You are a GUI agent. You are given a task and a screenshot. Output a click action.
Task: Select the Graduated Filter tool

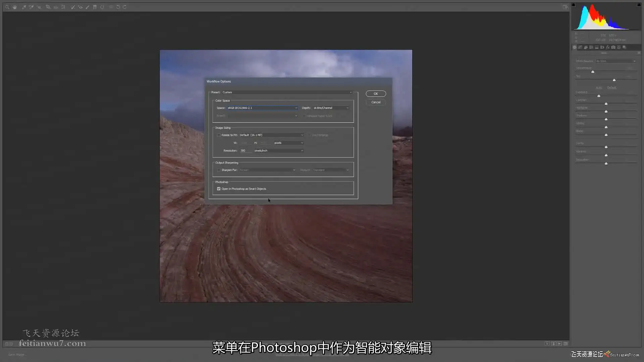pyautogui.click(x=95, y=7)
